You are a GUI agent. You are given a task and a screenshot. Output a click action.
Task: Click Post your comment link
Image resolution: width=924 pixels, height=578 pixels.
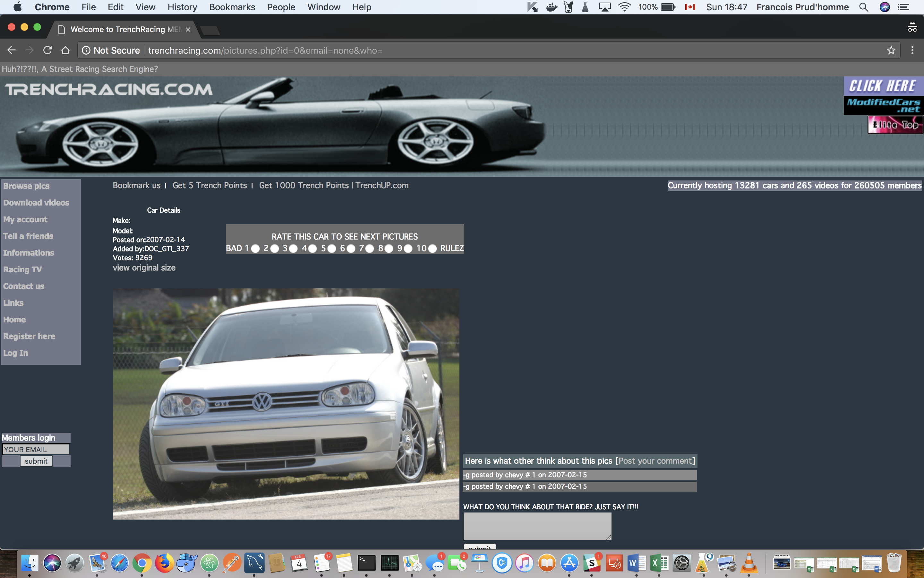(x=655, y=461)
